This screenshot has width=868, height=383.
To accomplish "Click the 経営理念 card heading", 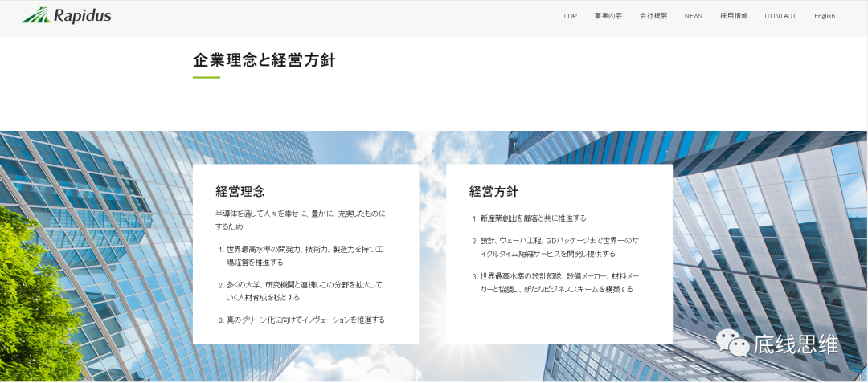I will click(x=240, y=192).
